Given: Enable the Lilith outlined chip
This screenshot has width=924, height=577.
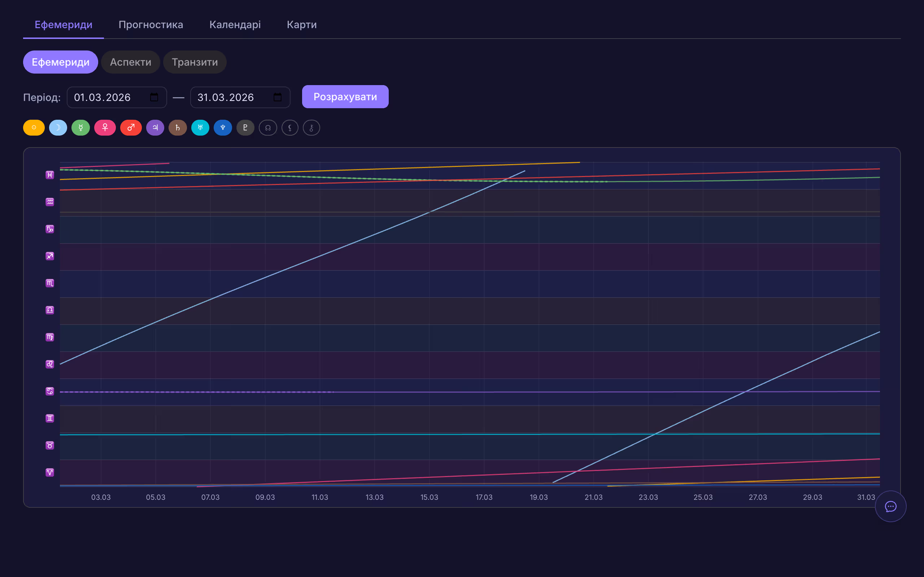Looking at the screenshot, I should (x=290, y=127).
